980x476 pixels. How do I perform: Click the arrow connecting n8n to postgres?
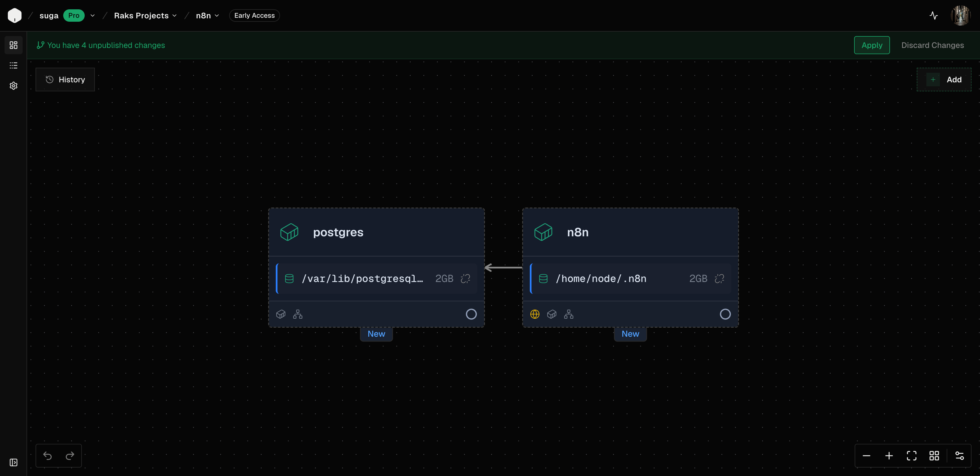(x=503, y=268)
